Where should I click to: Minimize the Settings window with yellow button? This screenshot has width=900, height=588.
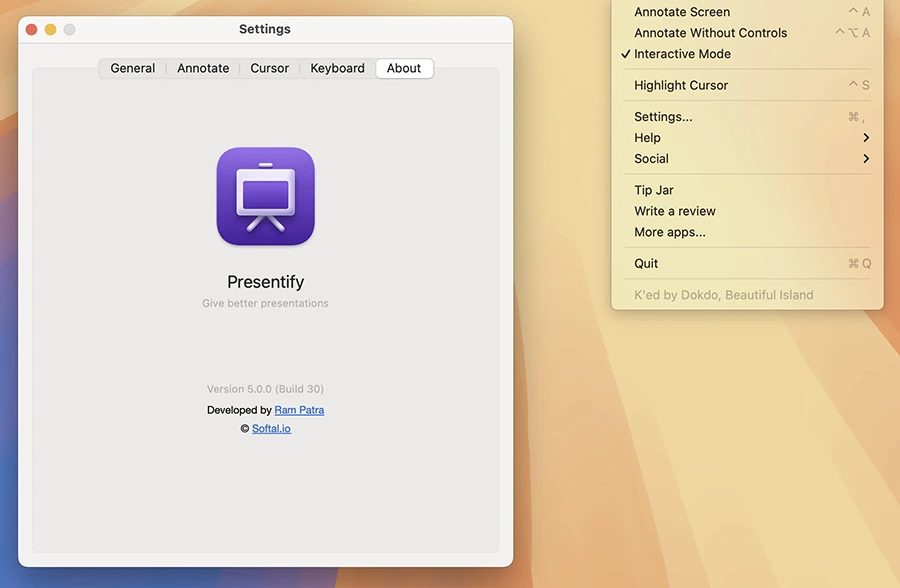click(50, 30)
